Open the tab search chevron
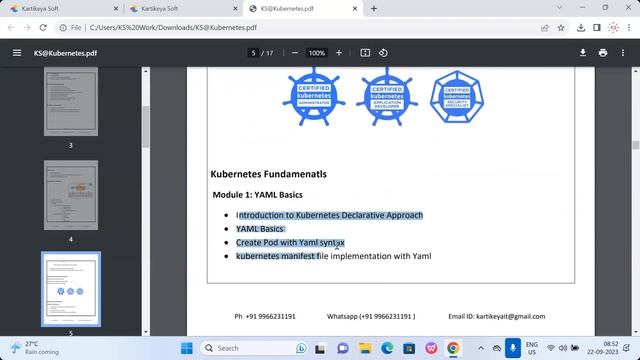The height and width of the screenshot is (360, 640). 560,8
